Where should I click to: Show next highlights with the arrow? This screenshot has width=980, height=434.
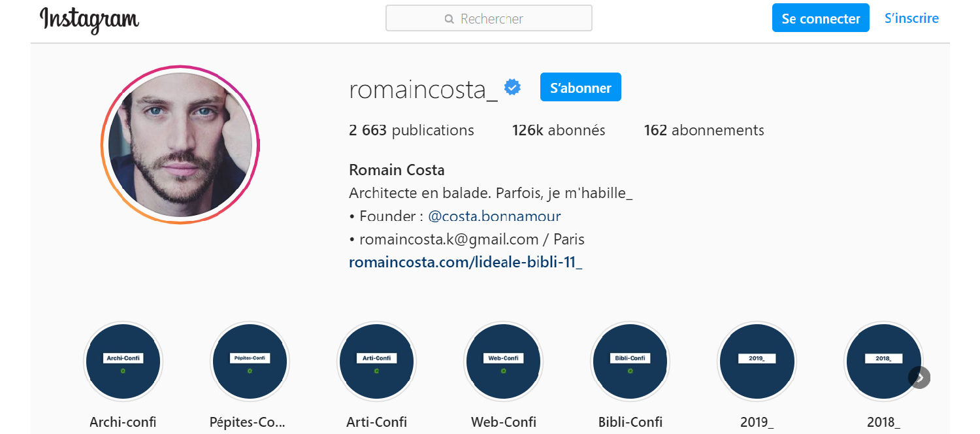point(919,377)
